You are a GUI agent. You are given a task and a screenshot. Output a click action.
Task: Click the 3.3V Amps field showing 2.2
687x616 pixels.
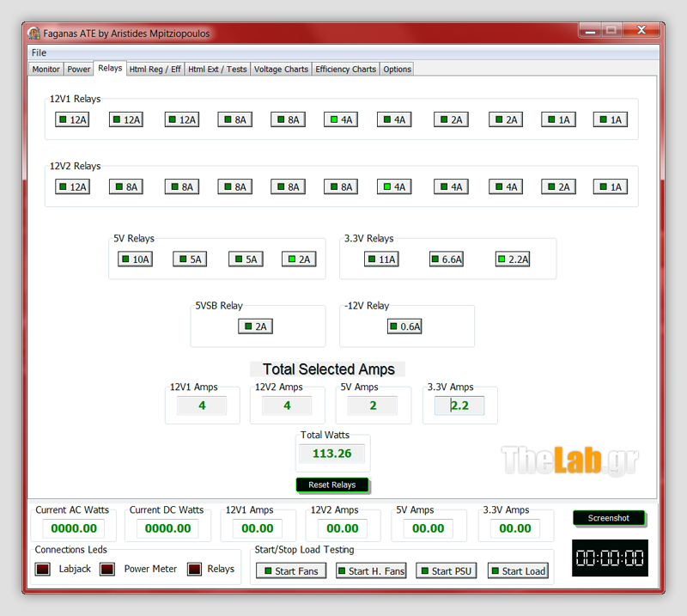[x=459, y=406]
